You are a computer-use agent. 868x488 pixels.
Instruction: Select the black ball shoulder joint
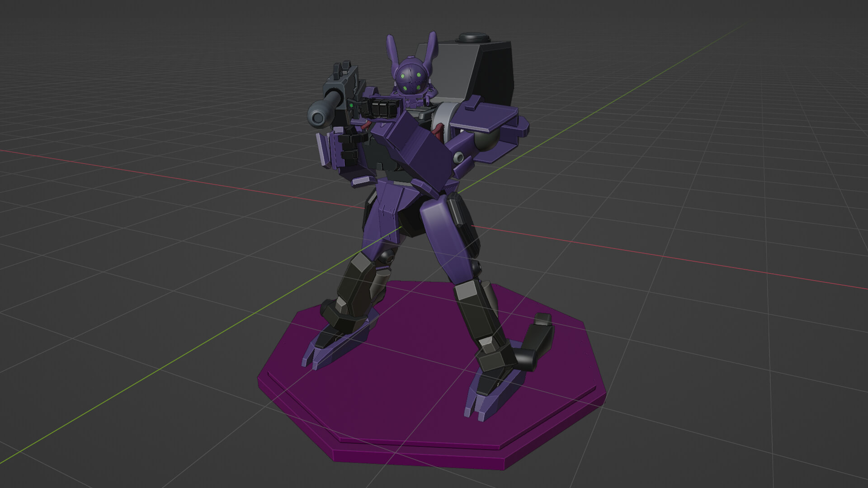point(487,141)
